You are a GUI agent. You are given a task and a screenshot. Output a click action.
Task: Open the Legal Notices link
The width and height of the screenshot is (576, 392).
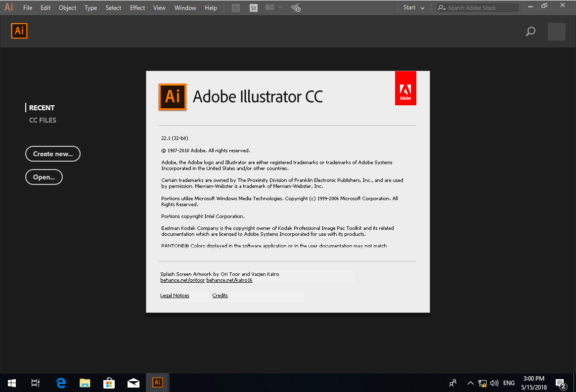pyautogui.click(x=175, y=296)
